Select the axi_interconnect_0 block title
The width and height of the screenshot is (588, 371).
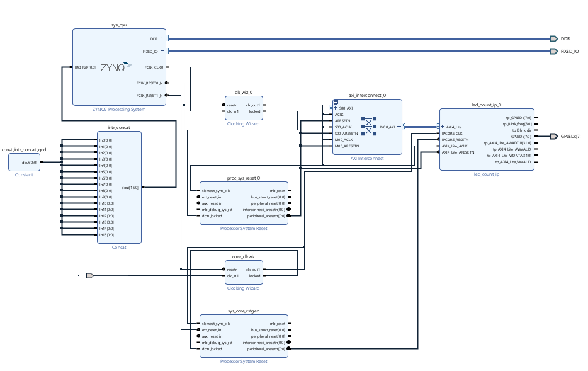click(367, 95)
